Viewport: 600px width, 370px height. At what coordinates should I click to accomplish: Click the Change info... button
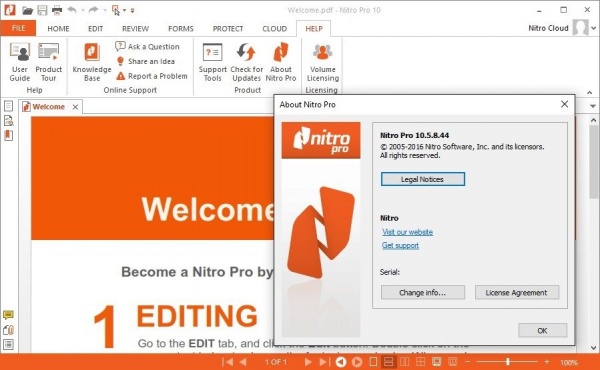coord(422,293)
